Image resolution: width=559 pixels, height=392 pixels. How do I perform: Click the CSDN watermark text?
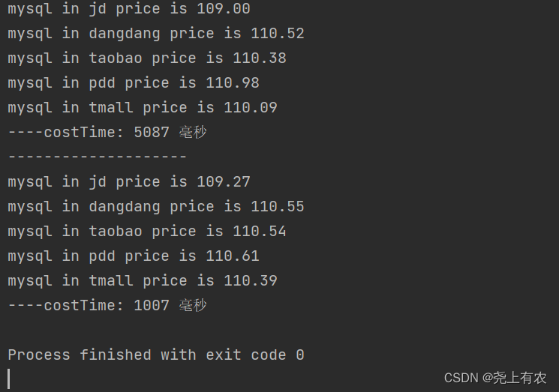495,378
